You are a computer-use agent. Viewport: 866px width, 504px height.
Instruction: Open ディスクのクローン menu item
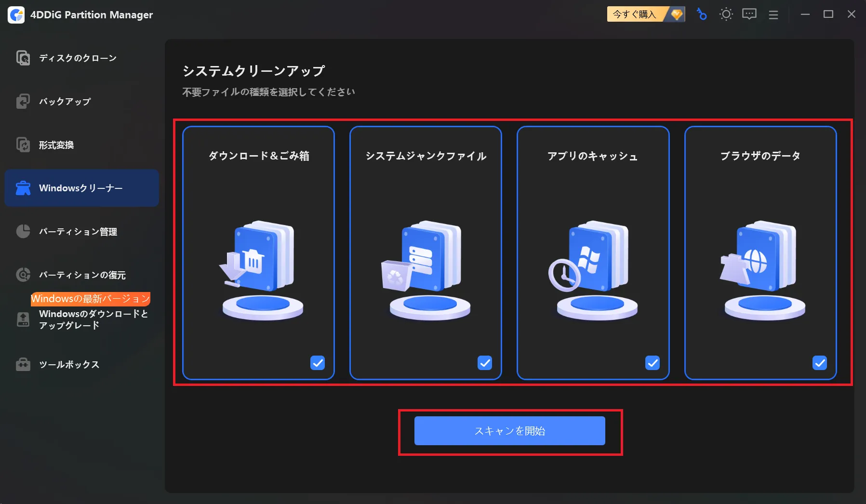coord(81,58)
